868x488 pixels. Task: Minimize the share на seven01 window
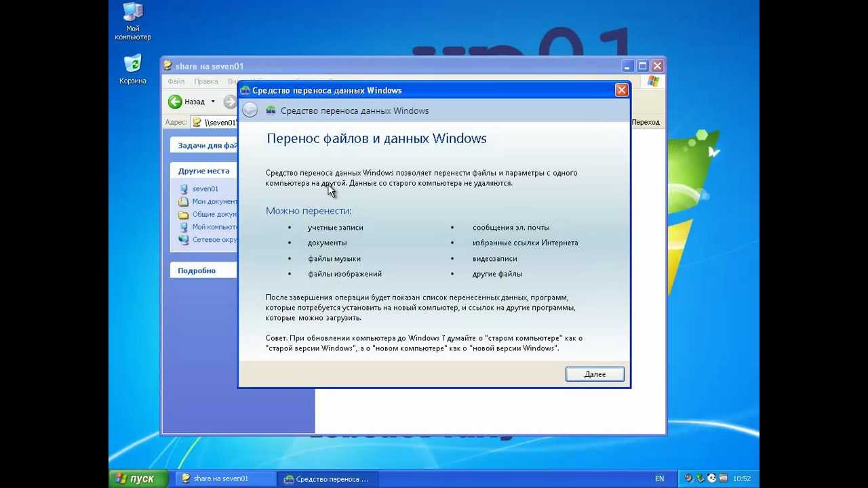pyautogui.click(x=629, y=66)
